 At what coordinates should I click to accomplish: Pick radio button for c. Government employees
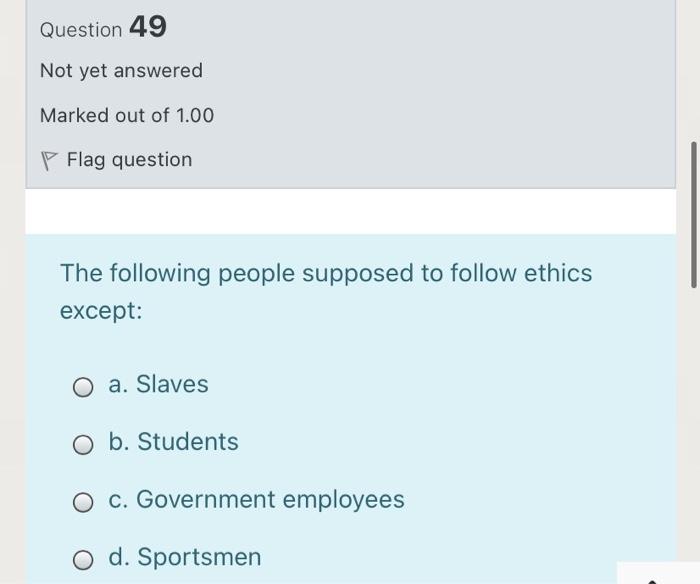(x=83, y=501)
